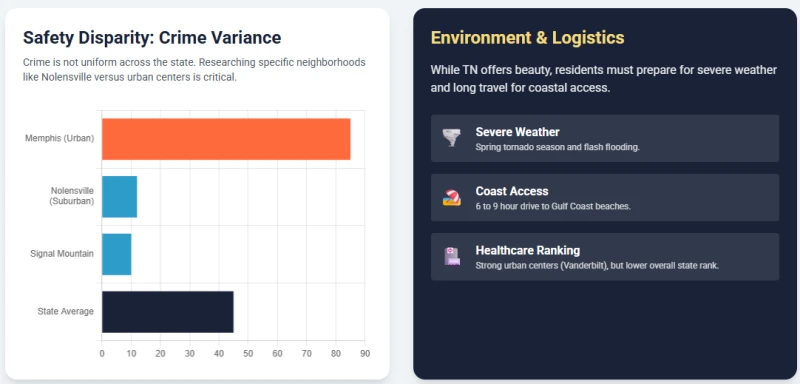Click the beach umbrella Coast Access icon
800x384 pixels.
click(x=452, y=197)
